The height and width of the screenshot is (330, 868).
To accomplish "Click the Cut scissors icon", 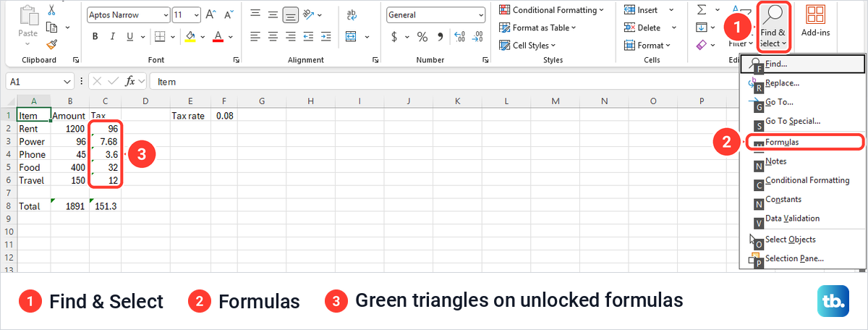I will (x=51, y=10).
